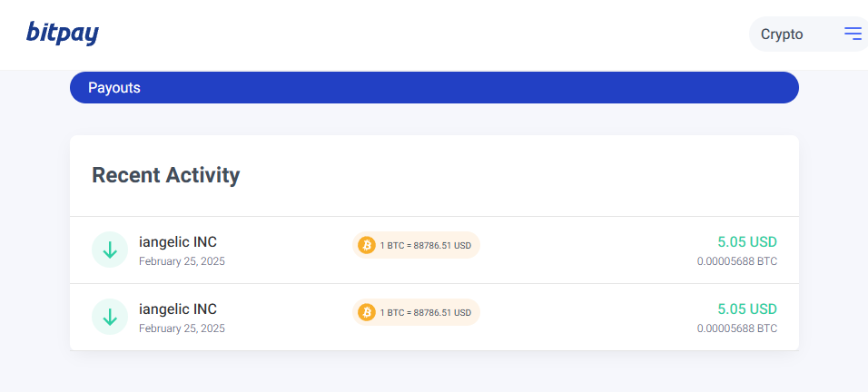The height and width of the screenshot is (392, 868).
Task: Click the Bitcoin icon in the second row
Action: (x=367, y=312)
